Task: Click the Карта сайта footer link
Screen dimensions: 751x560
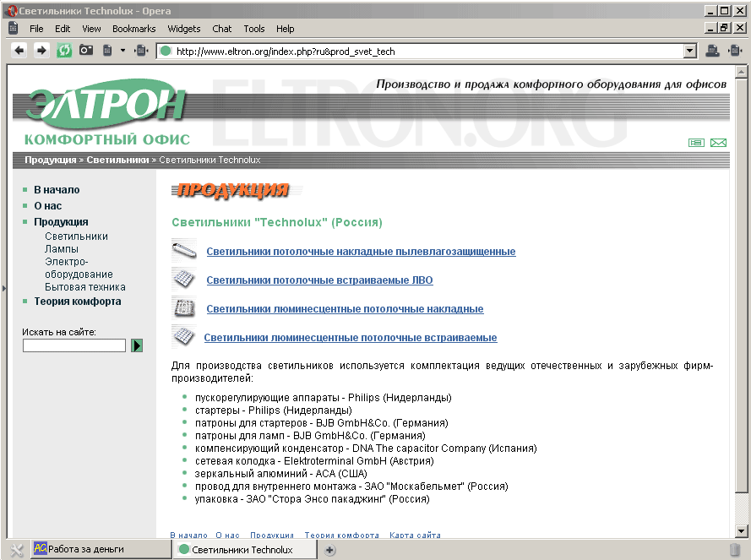Action: (415, 535)
